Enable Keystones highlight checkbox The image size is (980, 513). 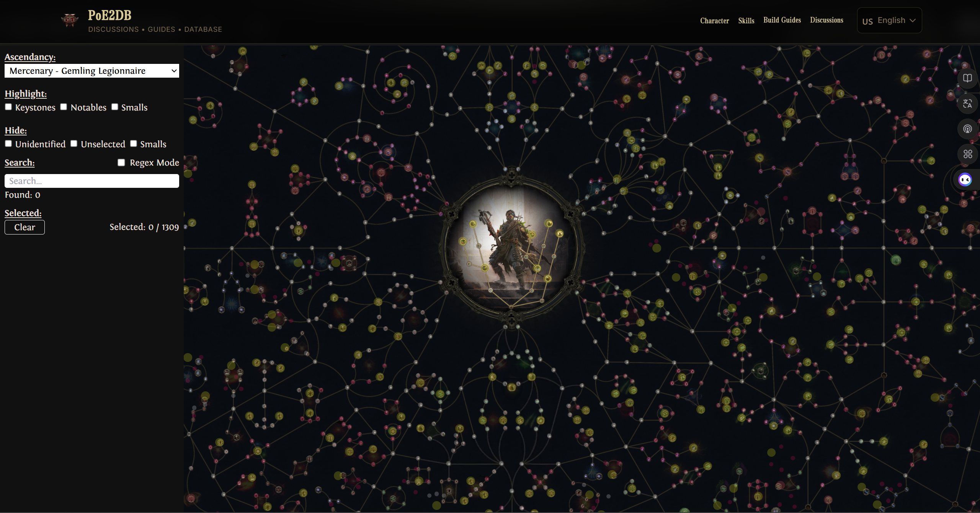click(x=8, y=107)
